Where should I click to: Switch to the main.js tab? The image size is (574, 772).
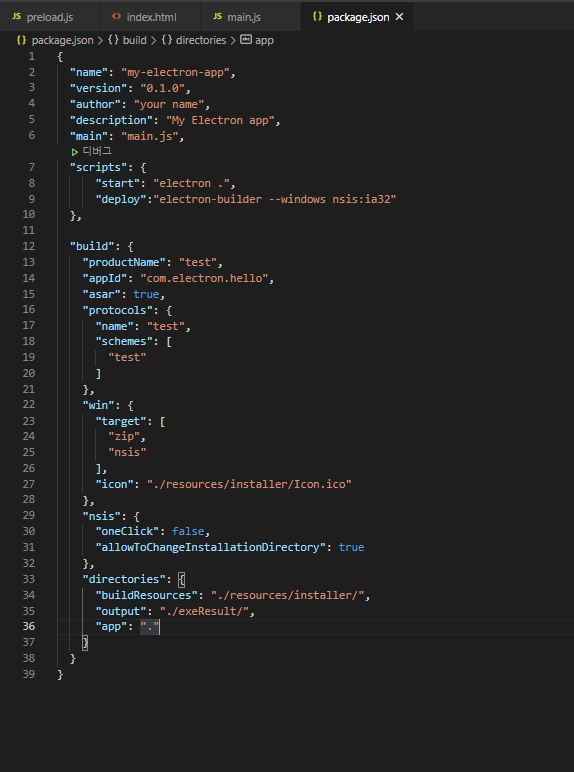point(251,17)
